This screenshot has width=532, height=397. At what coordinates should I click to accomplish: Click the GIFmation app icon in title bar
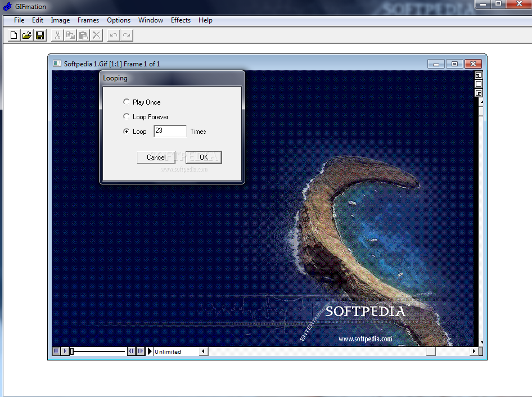(x=7, y=6)
